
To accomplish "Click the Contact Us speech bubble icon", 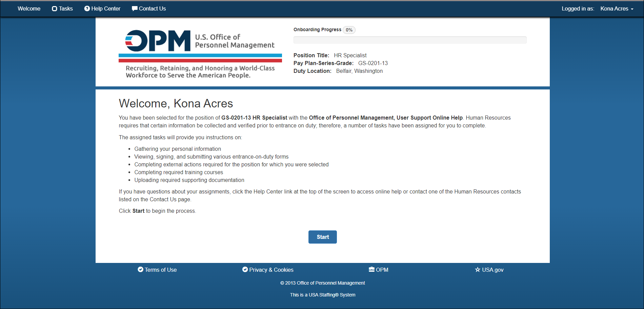I will pos(135,9).
